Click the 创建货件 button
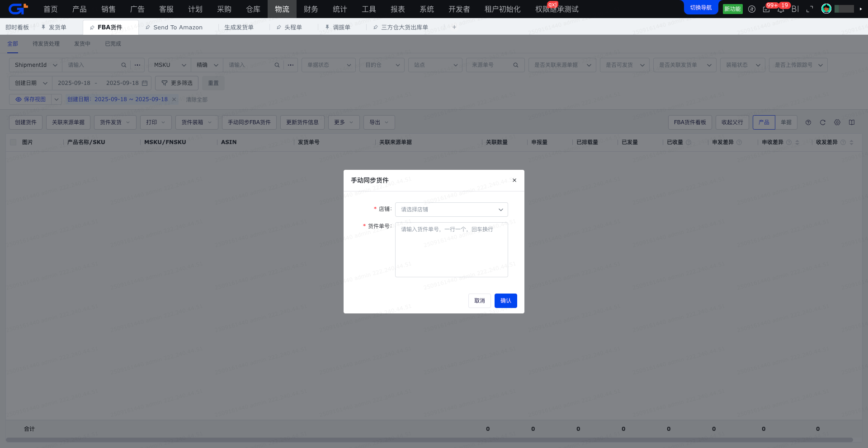Screen dimensions: 868x448 [x=26, y=122]
